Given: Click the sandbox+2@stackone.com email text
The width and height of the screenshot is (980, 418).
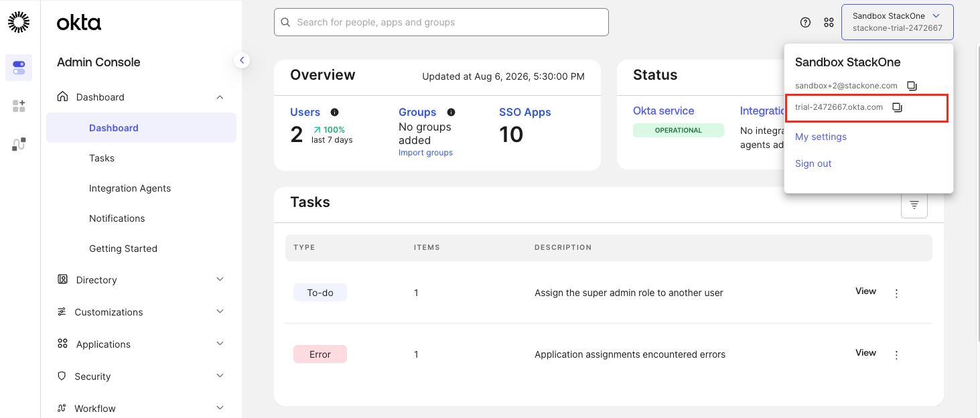Looking at the screenshot, I should (x=846, y=86).
